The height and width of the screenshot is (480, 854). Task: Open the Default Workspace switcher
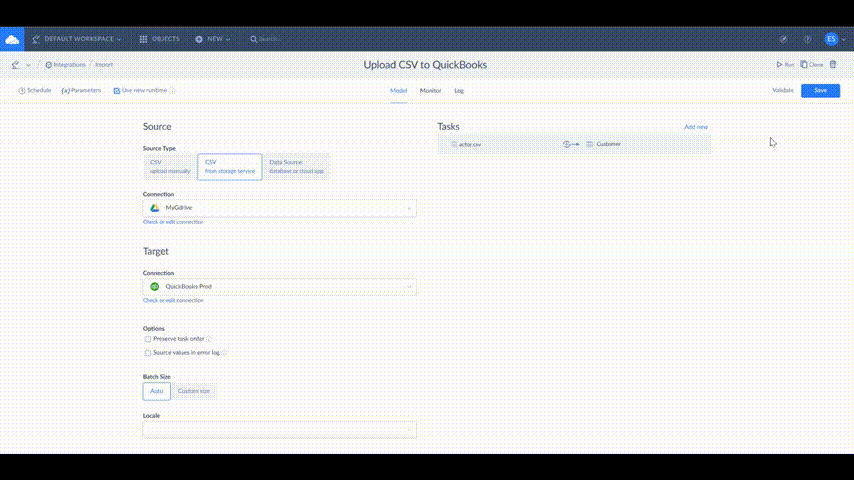point(77,39)
